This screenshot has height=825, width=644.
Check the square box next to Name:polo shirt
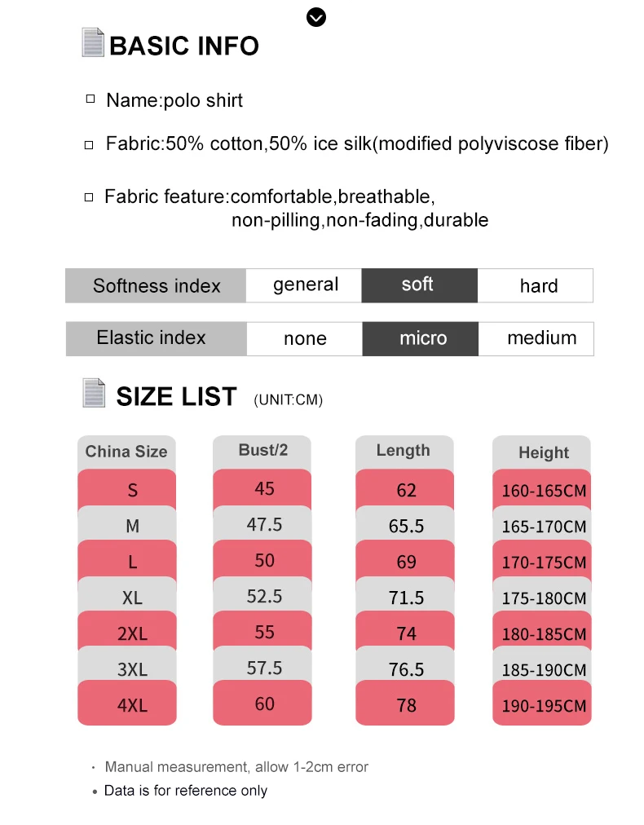pyautogui.click(x=90, y=99)
